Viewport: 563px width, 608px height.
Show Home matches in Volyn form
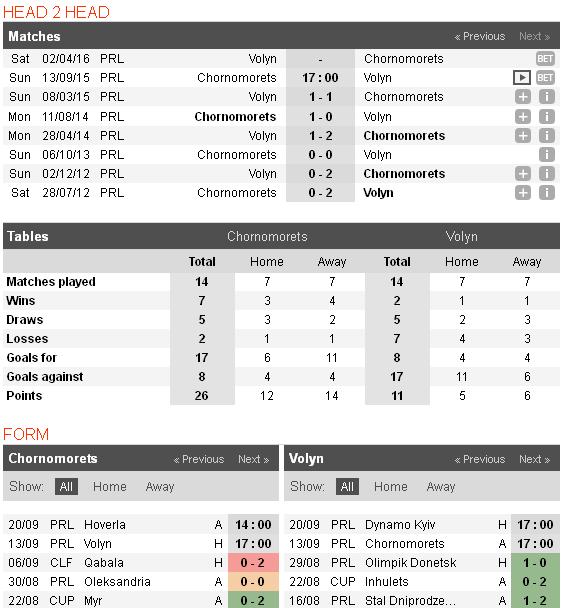(x=390, y=486)
